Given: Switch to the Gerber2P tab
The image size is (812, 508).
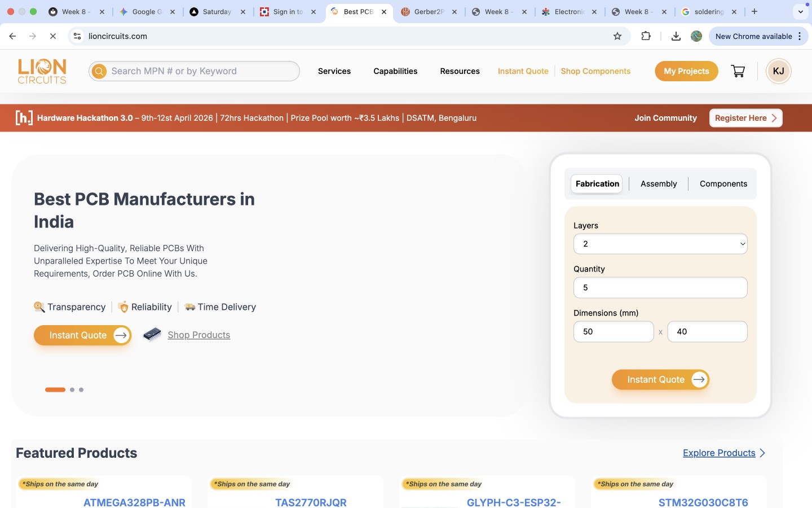Looking at the screenshot, I should click(x=429, y=12).
